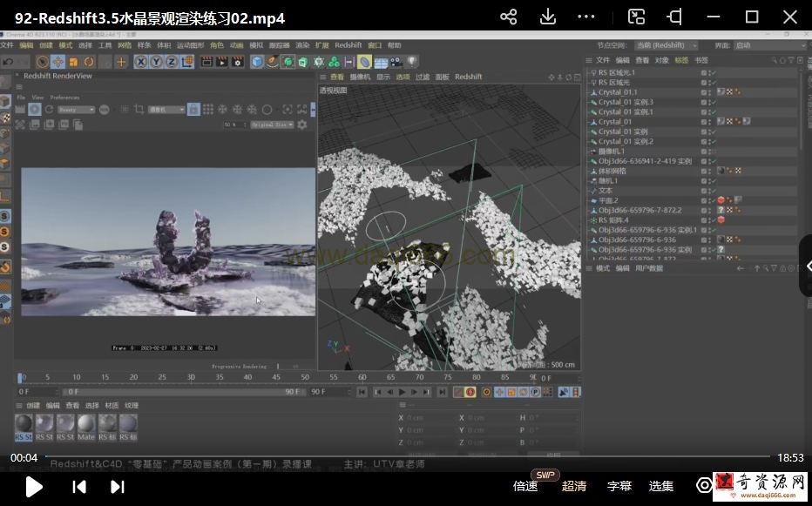The image size is (812, 506).
Task: Open the Redshift menu in main menu bar
Action: click(x=348, y=45)
